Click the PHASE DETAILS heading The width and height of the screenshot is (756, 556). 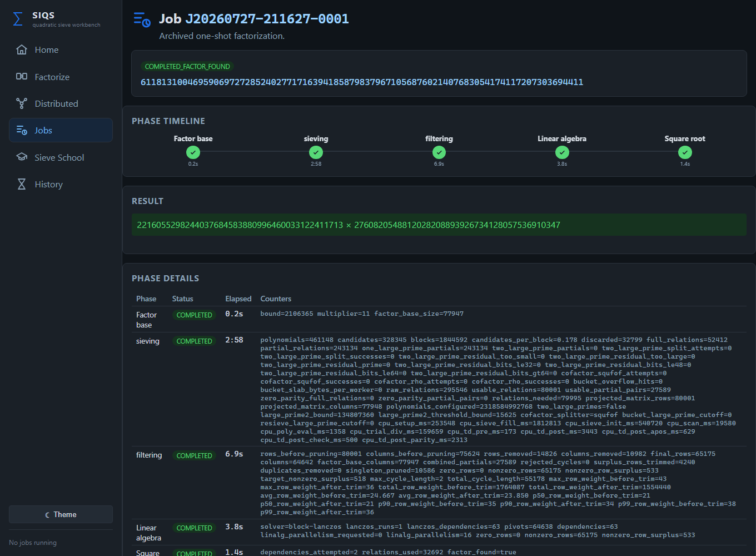tap(165, 279)
